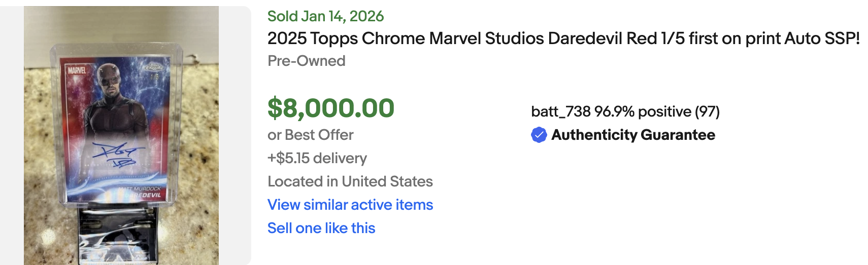Click Located in United States text
868x265 pixels.
click(x=350, y=181)
